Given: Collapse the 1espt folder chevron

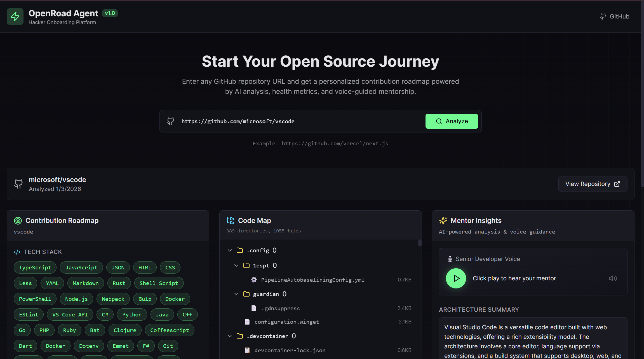Looking at the screenshot, I should click(x=236, y=265).
